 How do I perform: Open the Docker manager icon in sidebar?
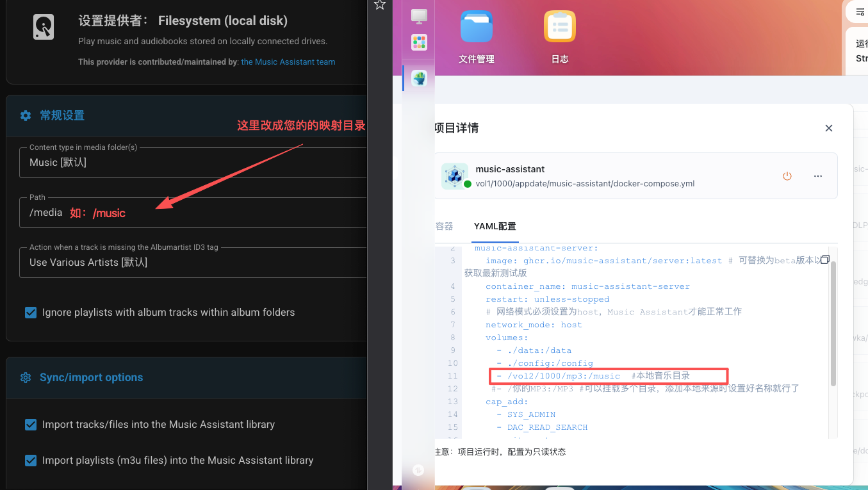[418, 78]
